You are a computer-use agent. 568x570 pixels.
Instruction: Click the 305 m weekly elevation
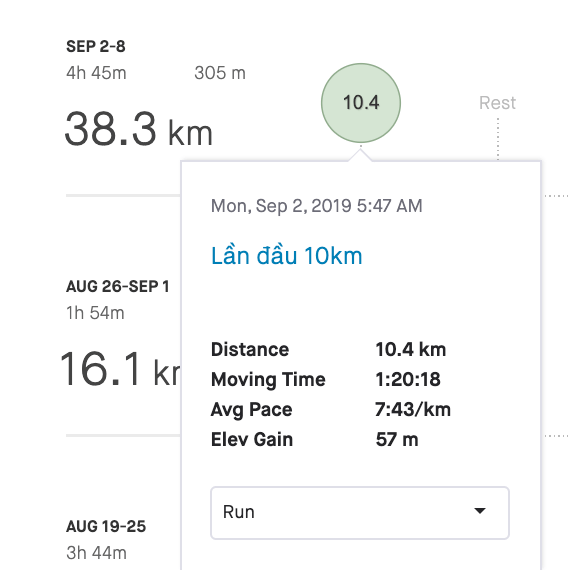(220, 73)
